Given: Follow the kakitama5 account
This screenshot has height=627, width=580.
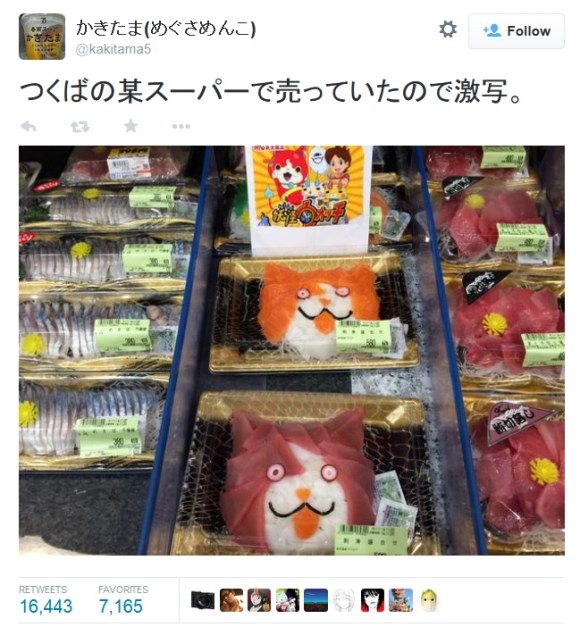Looking at the screenshot, I should [516, 31].
